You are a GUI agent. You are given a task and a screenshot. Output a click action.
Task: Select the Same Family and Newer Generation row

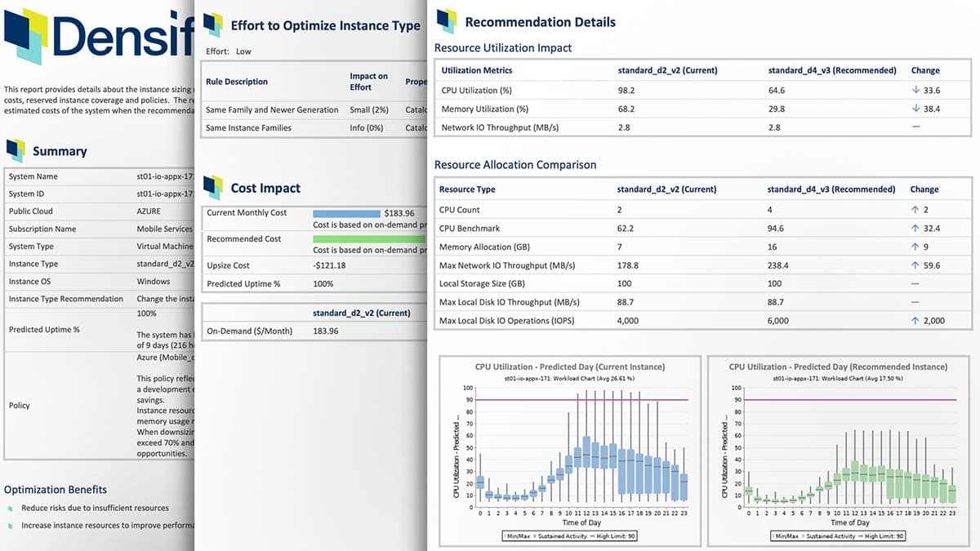[272, 109]
